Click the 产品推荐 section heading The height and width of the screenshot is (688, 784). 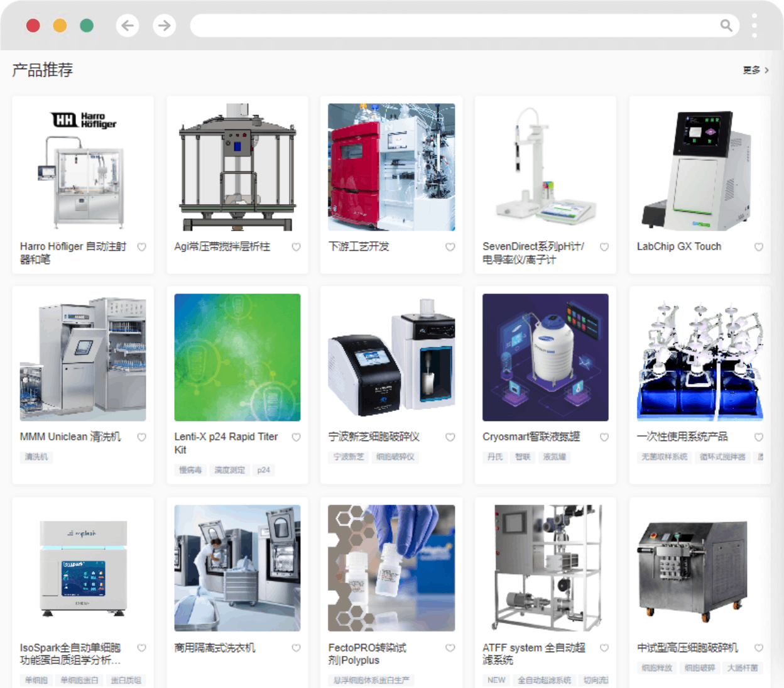43,70
